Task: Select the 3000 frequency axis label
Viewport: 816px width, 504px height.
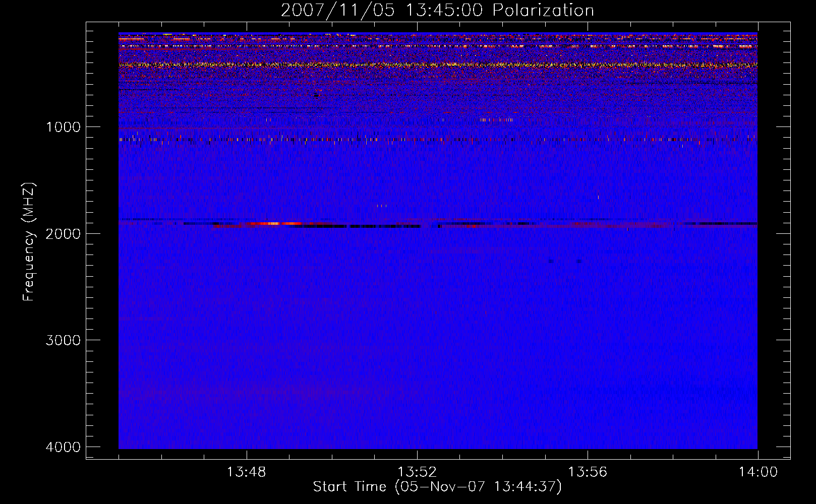Action: (63, 340)
